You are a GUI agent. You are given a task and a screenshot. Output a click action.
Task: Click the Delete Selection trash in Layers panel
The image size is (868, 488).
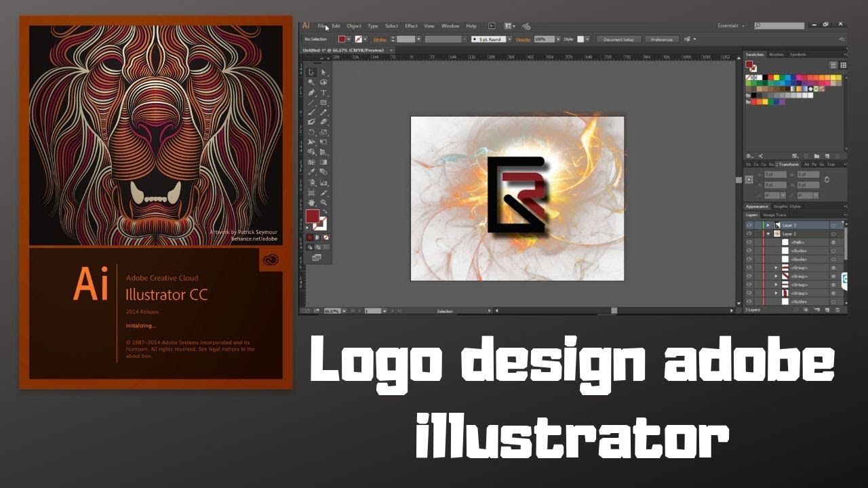(837, 310)
